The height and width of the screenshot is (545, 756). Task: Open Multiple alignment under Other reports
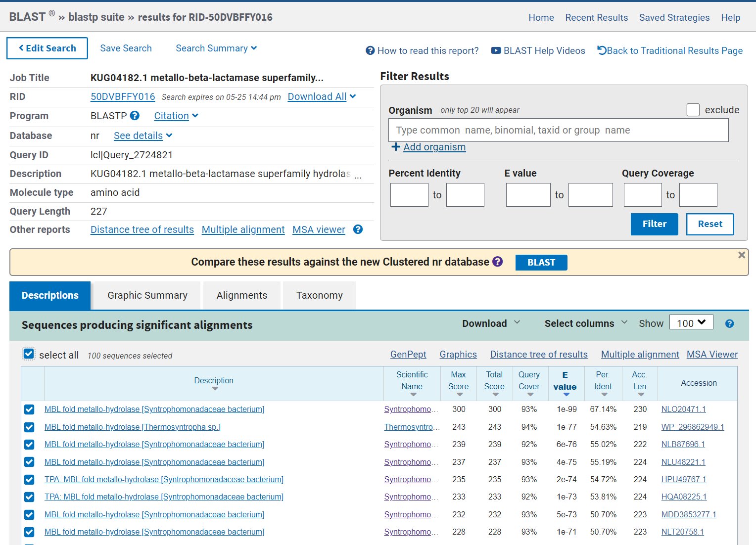[x=243, y=229]
